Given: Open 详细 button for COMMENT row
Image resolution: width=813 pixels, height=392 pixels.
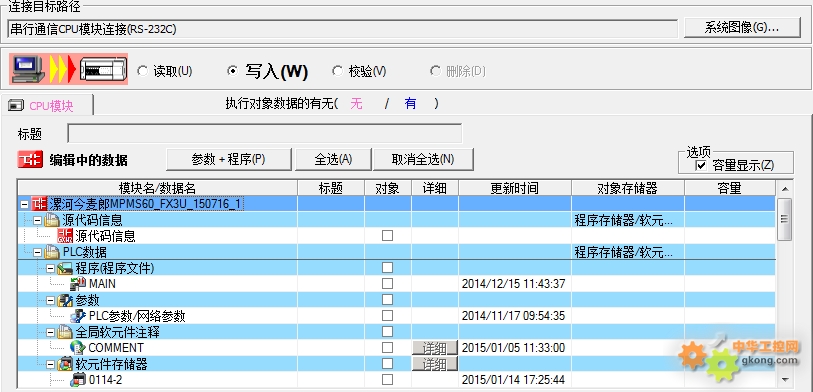Looking at the screenshot, I should (434, 347).
